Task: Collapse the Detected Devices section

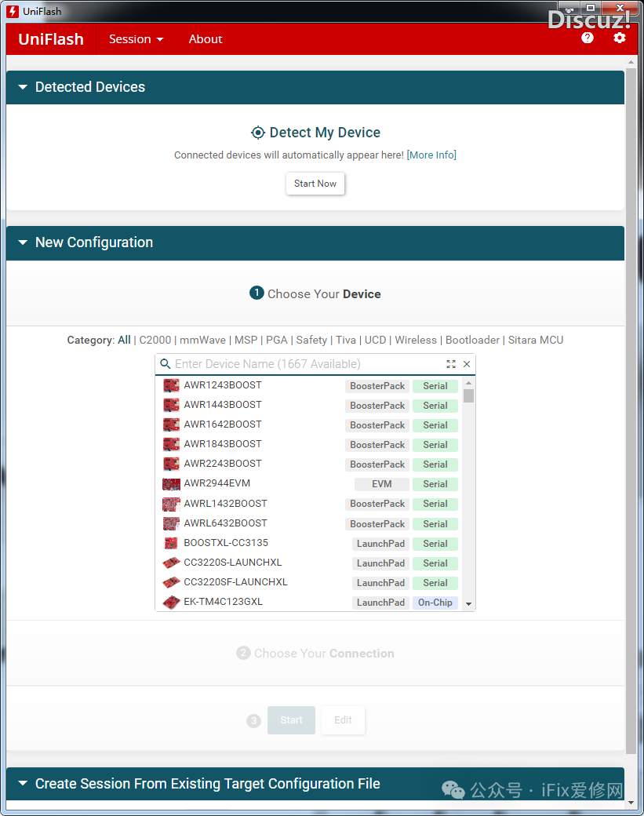Action: point(23,87)
